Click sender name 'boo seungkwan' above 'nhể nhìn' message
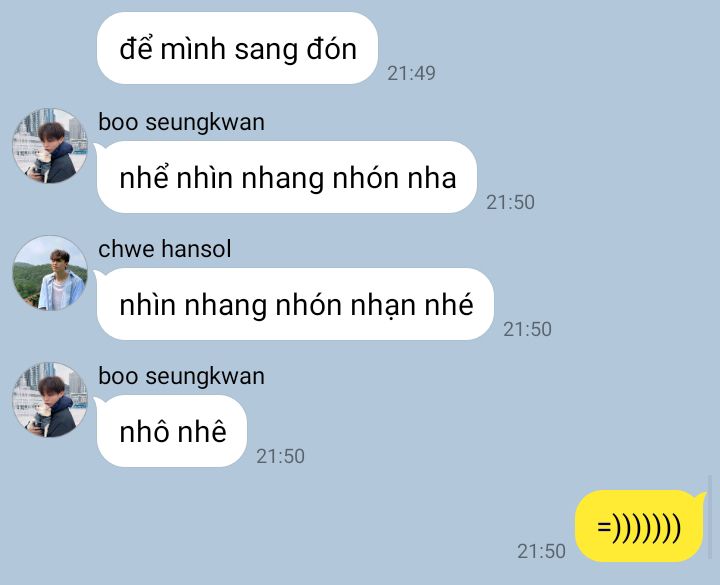The image size is (720, 585). [181, 123]
